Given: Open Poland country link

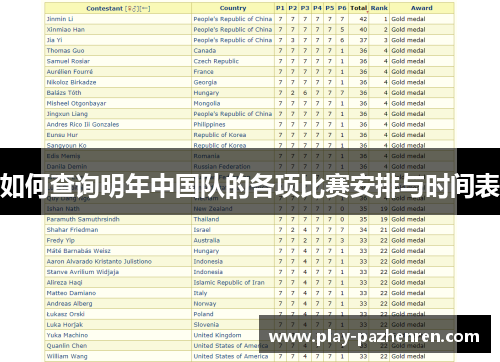Looking at the screenshot, I should [203, 314].
